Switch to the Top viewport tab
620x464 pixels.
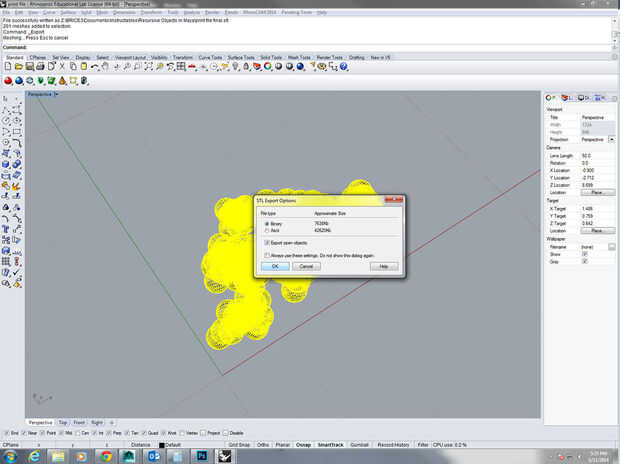click(x=63, y=422)
